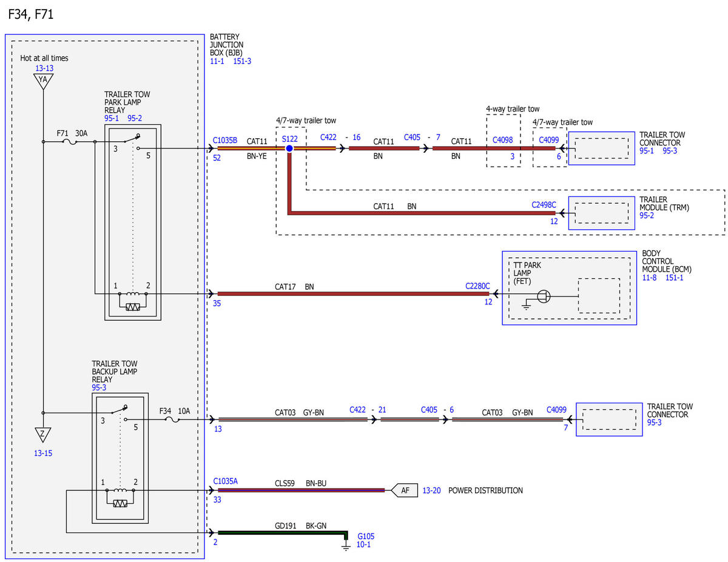Click the C4098 connector label
Viewport: 728px width, 562px height.
(x=502, y=140)
